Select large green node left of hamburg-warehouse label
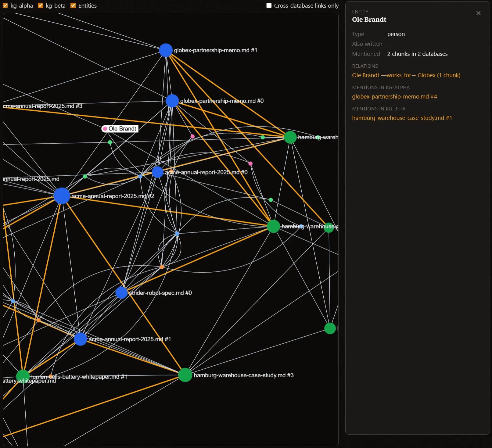Screen dimensions: 492x448 pos(273,226)
